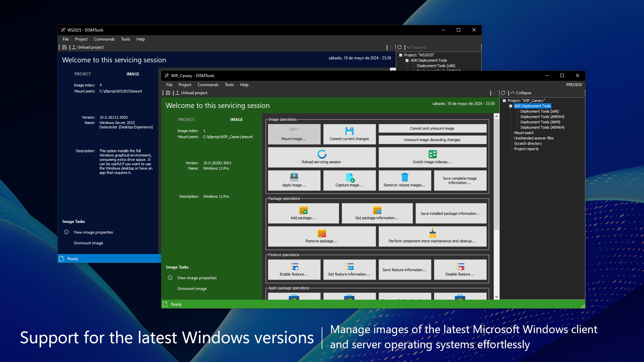The image size is (644, 362).
Task: Open the Tools menu
Action: coord(229,84)
